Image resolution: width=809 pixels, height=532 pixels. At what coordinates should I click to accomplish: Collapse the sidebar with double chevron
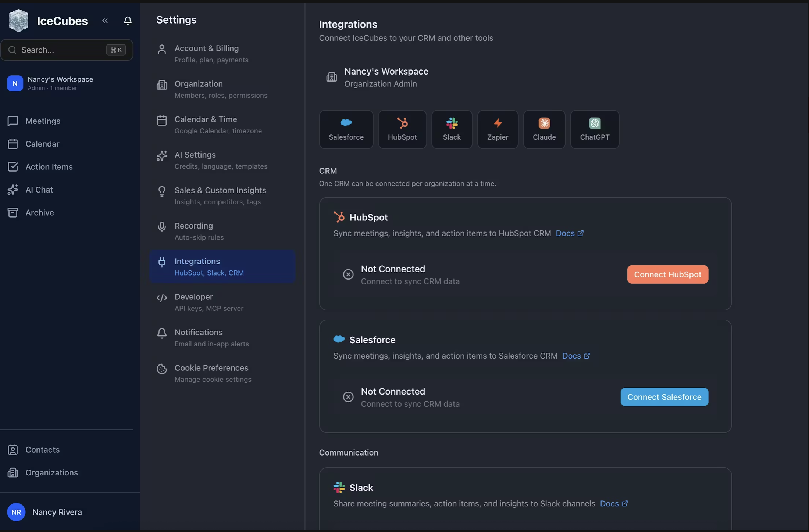tap(105, 21)
